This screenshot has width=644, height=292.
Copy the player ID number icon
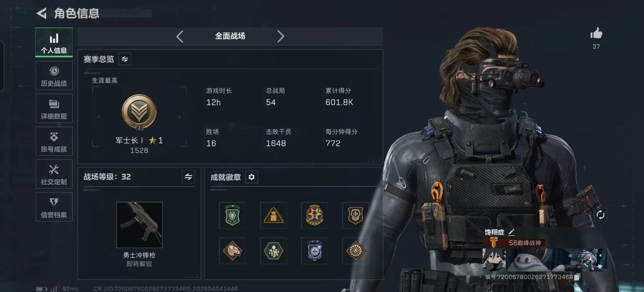(x=577, y=277)
